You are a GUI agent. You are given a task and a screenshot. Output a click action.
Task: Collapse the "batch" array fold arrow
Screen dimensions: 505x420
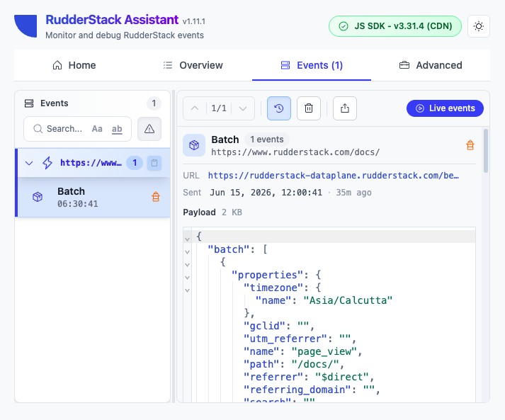point(187,252)
